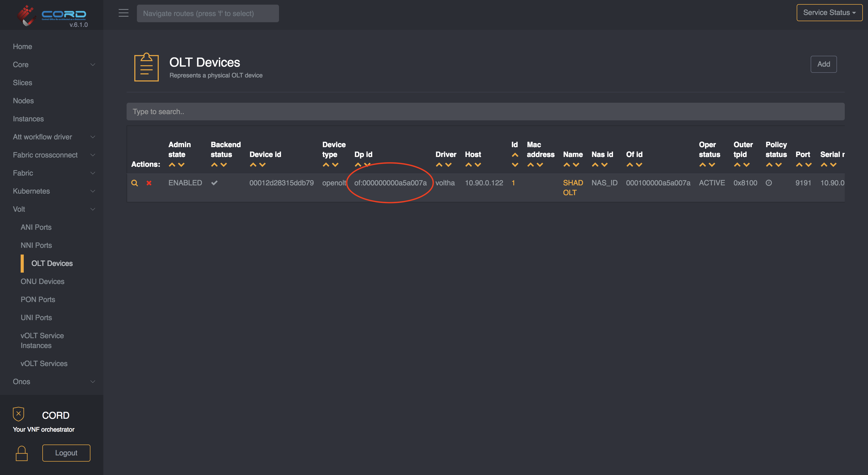Click Host value 10.90.0.122

[x=484, y=183]
